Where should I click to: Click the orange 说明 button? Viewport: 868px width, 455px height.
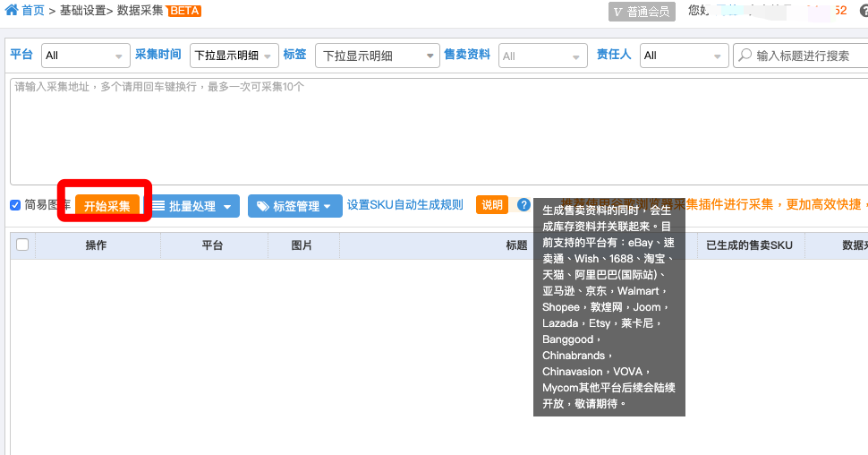click(491, 205)
